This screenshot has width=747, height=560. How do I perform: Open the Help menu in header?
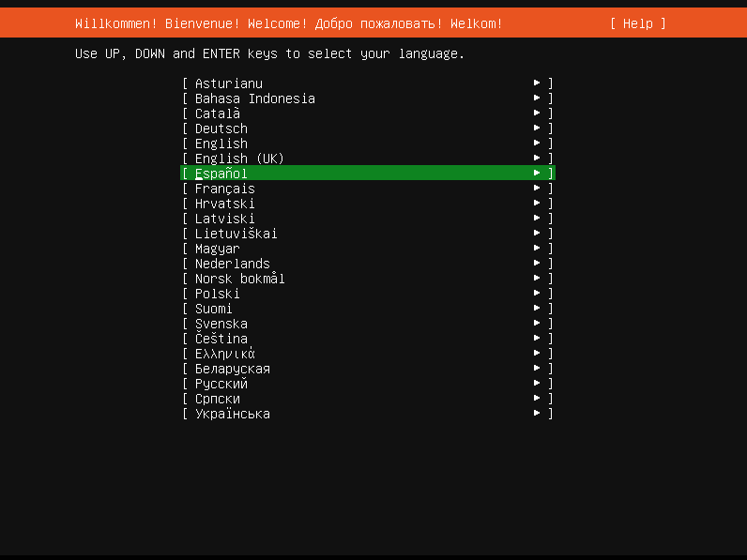637,23
